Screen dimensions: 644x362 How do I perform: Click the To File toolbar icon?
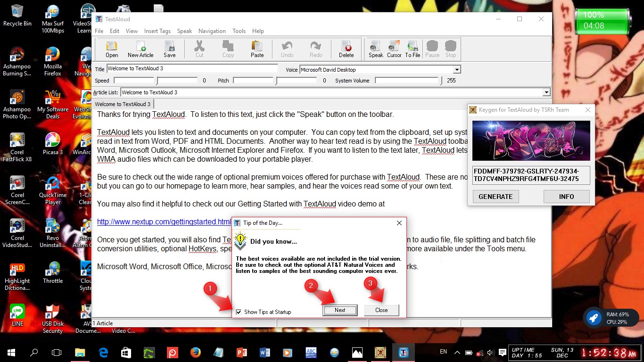(x=413, y=49)
